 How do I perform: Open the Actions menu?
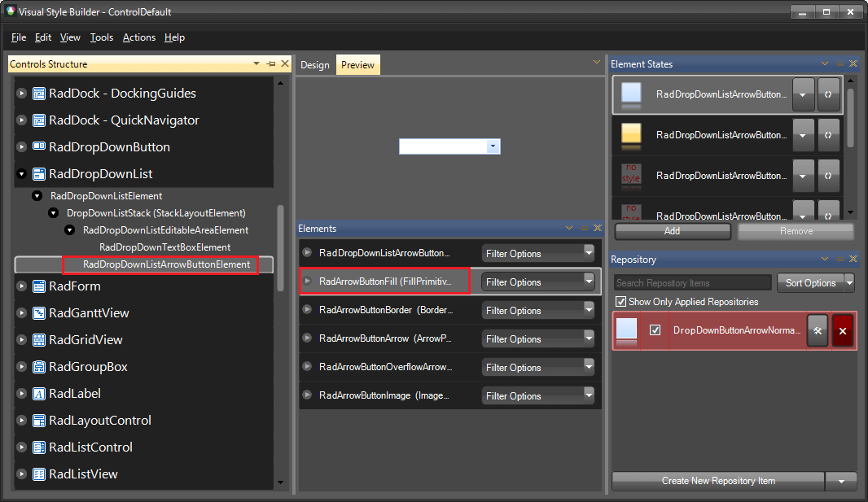coord(138,37)
